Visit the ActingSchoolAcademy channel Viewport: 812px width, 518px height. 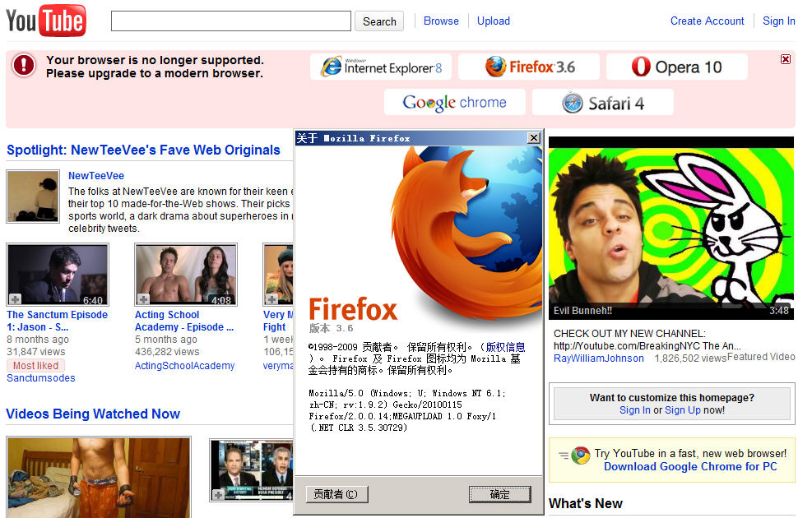tap(185, 366)
